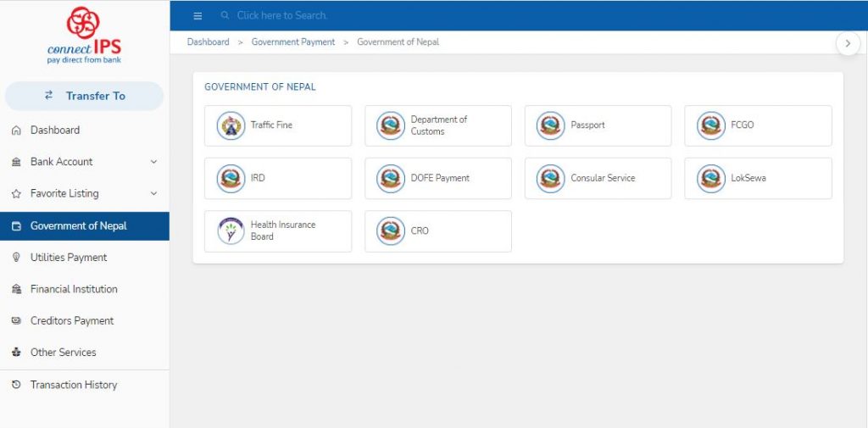This screenshot has height=428, width=868.
Task: Click Bank Account sidebar text
Action: pyautogui.click(x=61, y=162)
